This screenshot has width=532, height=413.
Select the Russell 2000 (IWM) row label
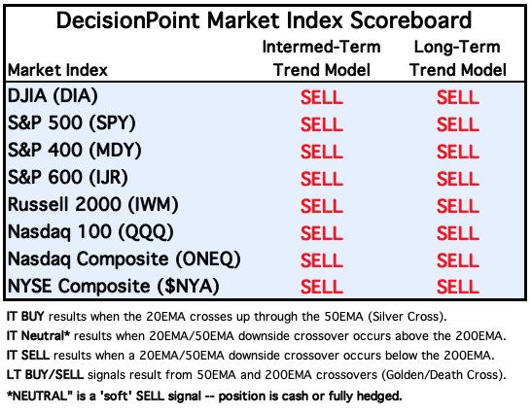pyautogui.click(x=93, y=204)
